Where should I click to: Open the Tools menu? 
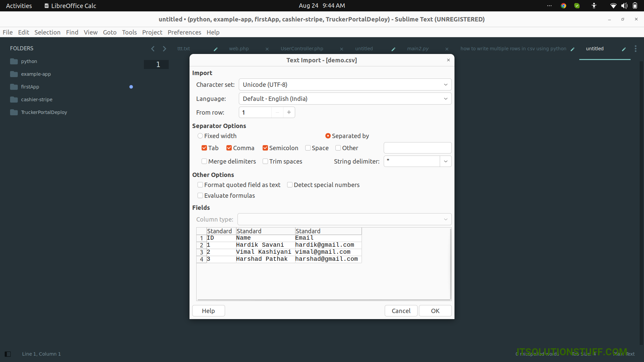coord(129,32)
